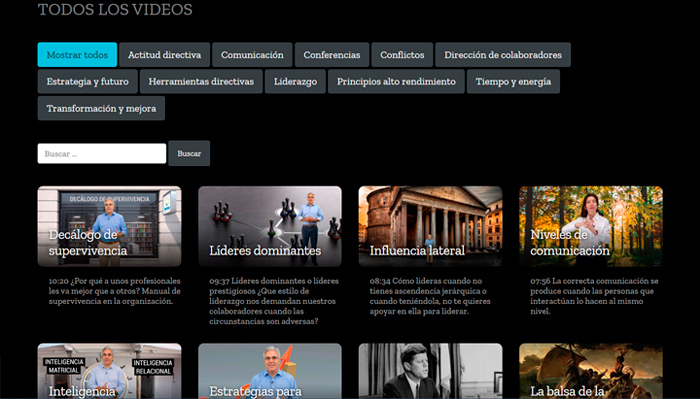The image size is (700, 399).
Task: Select the Conflictos category
Action: (402, 55)
